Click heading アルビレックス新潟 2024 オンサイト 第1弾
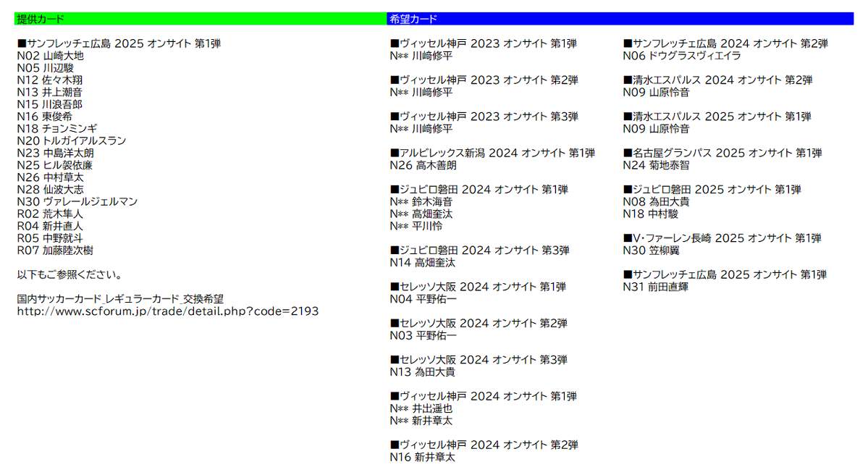The height and width of the screenshot is (475, 868). (x=493, y=154)
